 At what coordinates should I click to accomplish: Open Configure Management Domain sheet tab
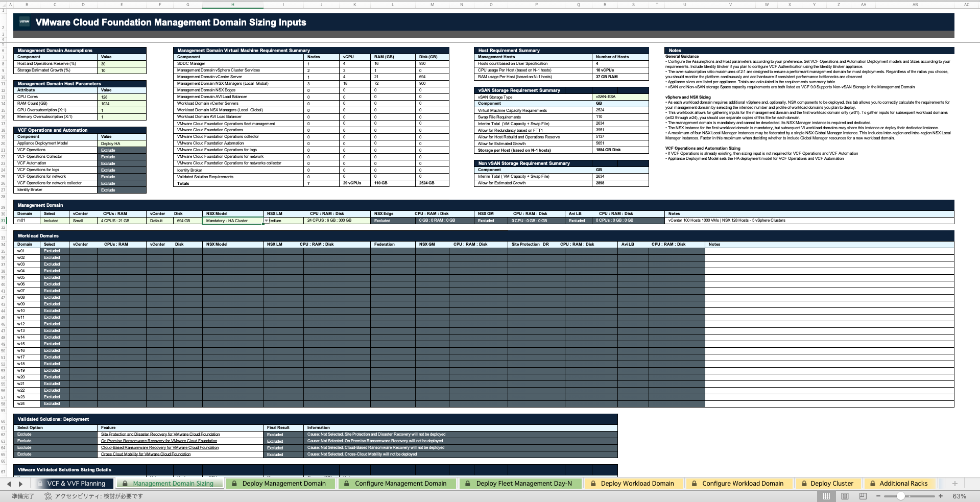(x=397, y=484)
